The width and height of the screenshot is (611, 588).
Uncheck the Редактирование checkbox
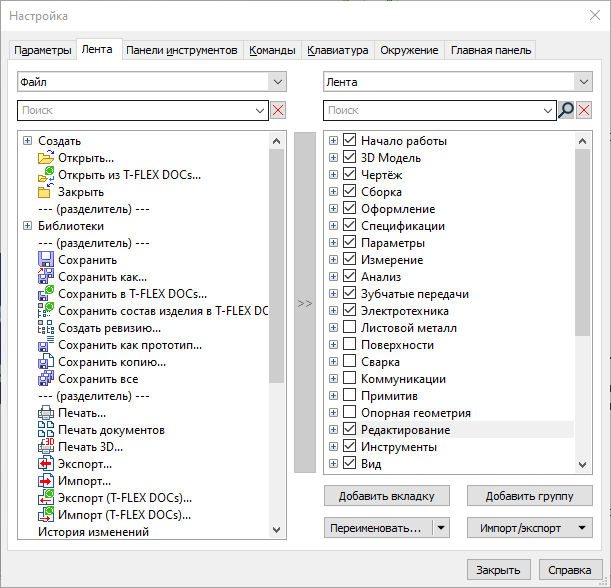350,429
